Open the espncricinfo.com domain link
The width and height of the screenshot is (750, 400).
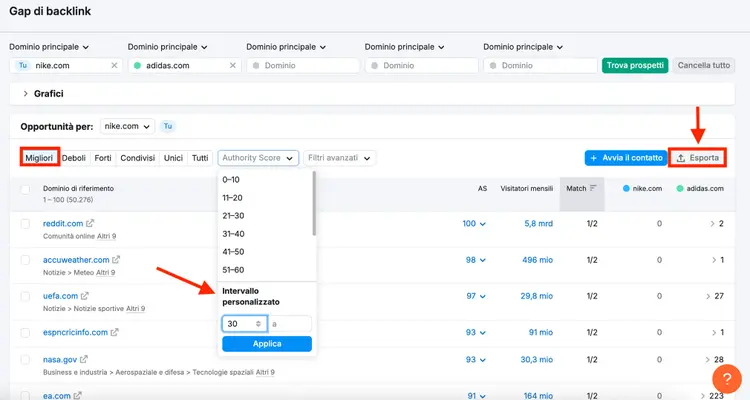[75, 332]
